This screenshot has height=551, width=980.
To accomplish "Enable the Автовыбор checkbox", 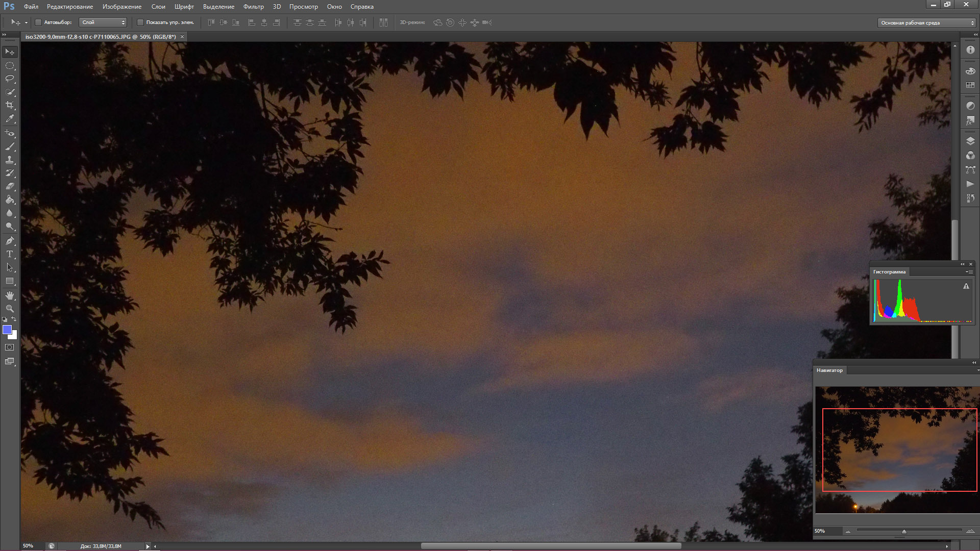I will [38, 22].
